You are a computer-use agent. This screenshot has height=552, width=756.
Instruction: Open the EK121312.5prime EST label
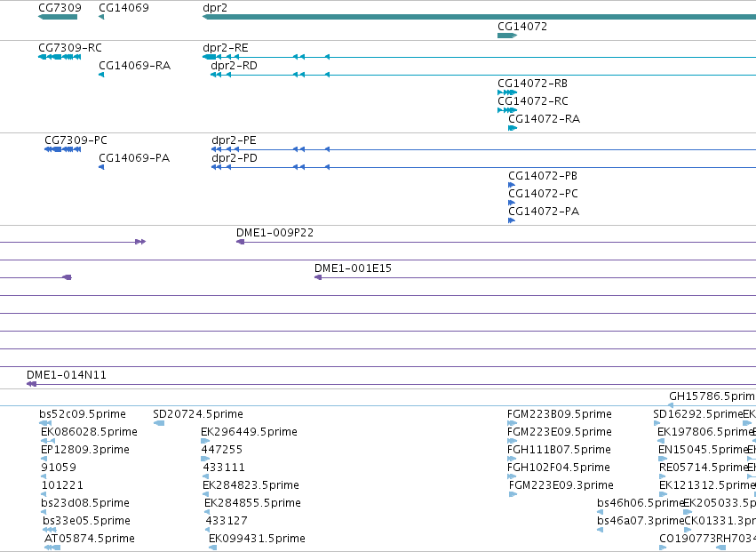(x=705, y=485)
